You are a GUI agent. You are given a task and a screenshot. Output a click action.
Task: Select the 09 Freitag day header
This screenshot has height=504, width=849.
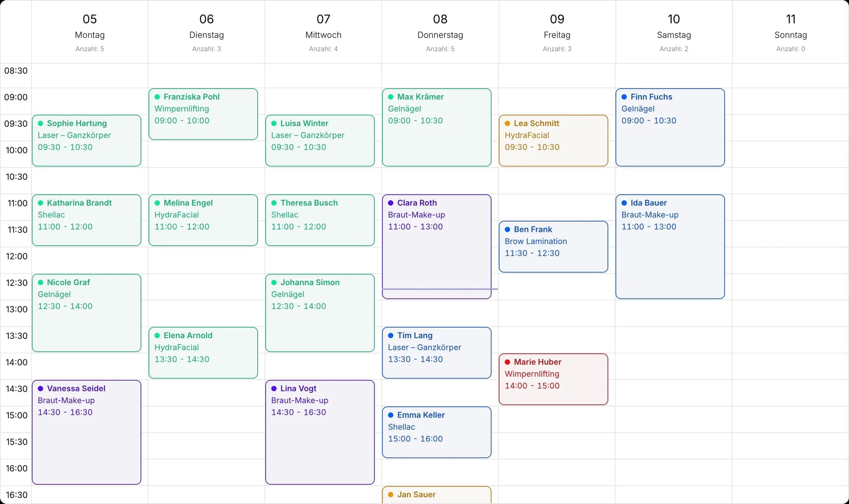coord(557,32)
